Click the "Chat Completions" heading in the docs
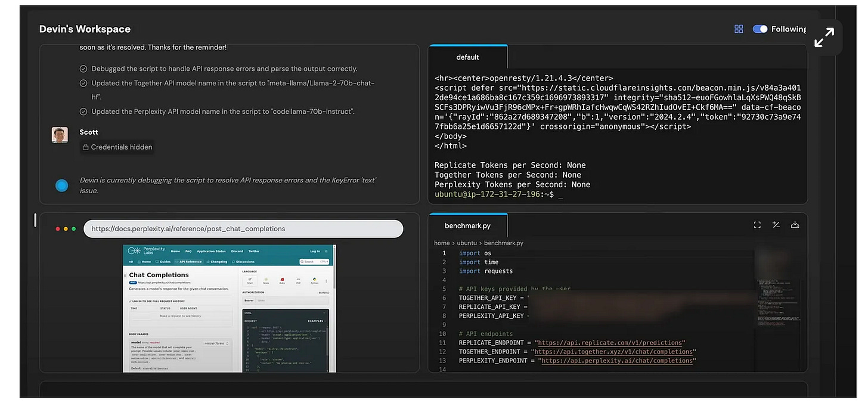The height and width of the screenshot is (406, 868). (x=159, y=275)
